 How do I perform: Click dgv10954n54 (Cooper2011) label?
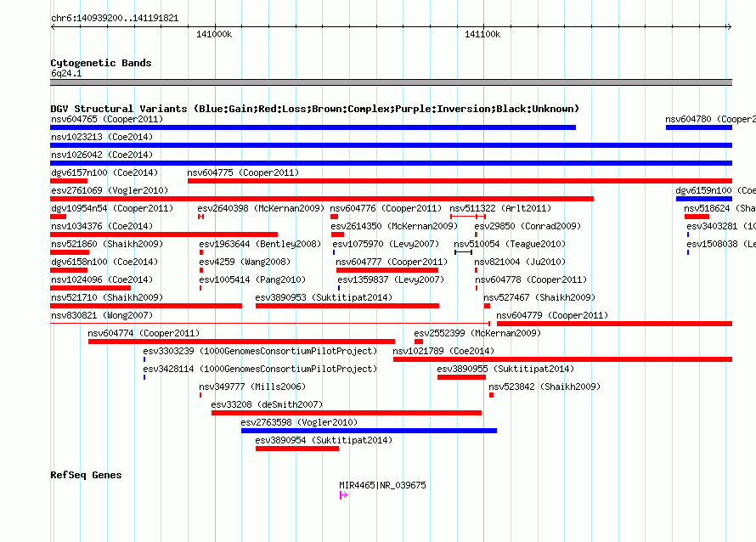pyautogui.click(x=112, y=208)
